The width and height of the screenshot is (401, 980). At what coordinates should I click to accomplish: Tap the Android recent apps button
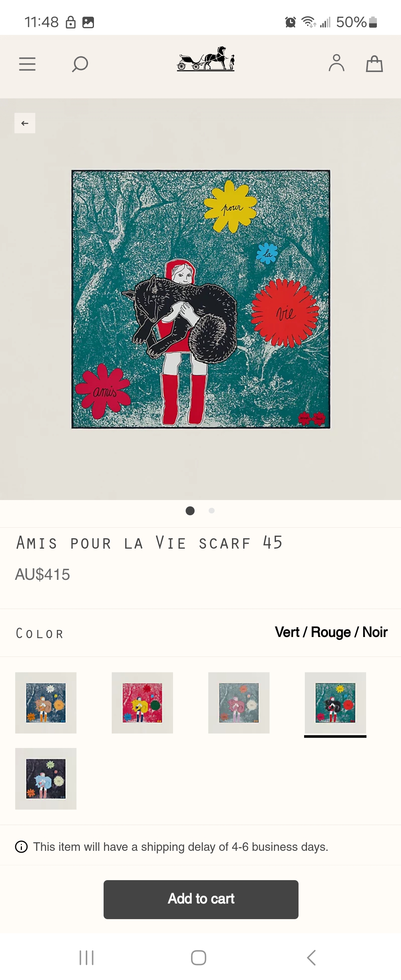87,957
